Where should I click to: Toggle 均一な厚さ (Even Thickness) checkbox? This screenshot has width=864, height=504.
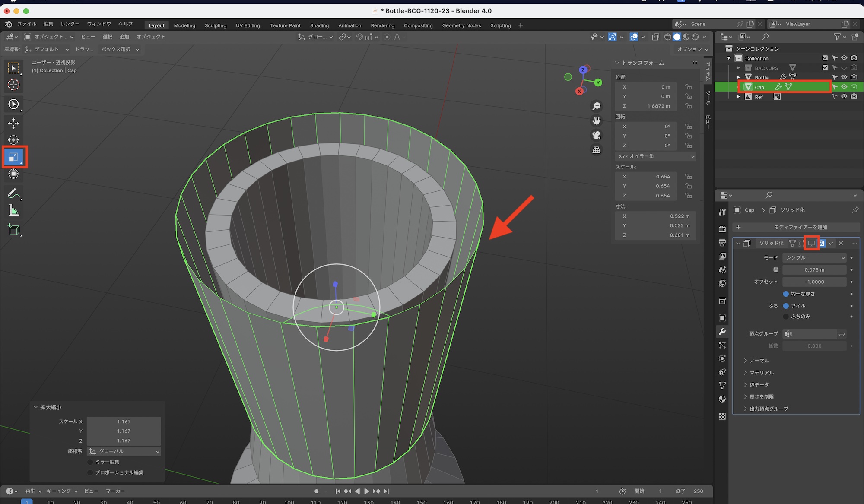tap(786, 294)
